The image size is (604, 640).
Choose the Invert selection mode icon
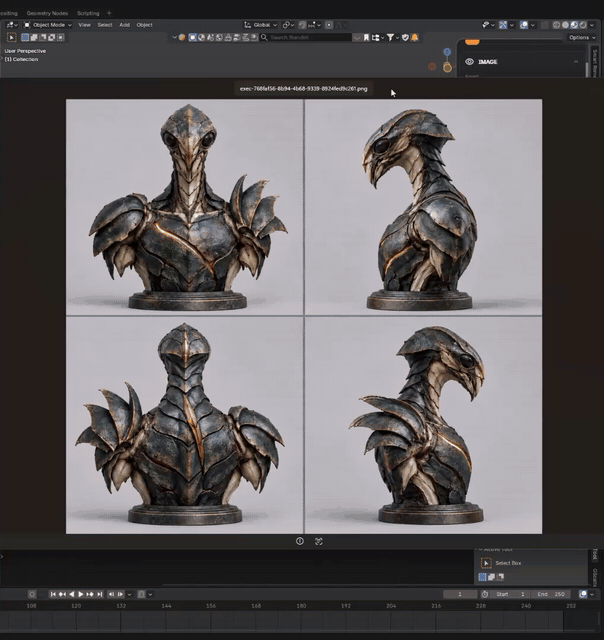(x=52, y=37)
